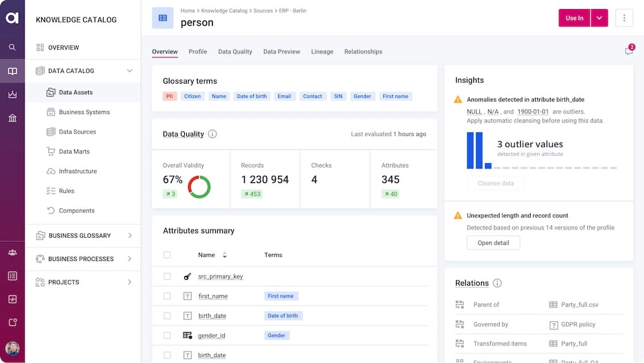Open the comments icon with badge
The image size is (644, 363).
(x=629, y=52)
